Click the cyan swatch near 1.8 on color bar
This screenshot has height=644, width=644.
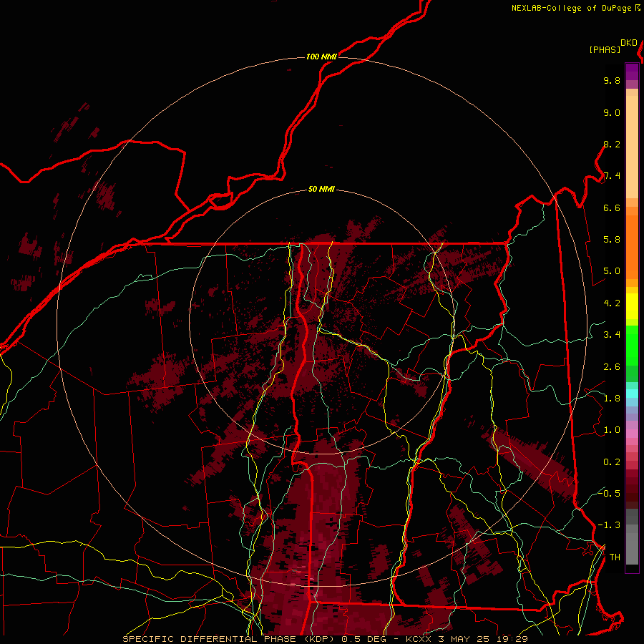pyautogui.click(x=632, y=394)
